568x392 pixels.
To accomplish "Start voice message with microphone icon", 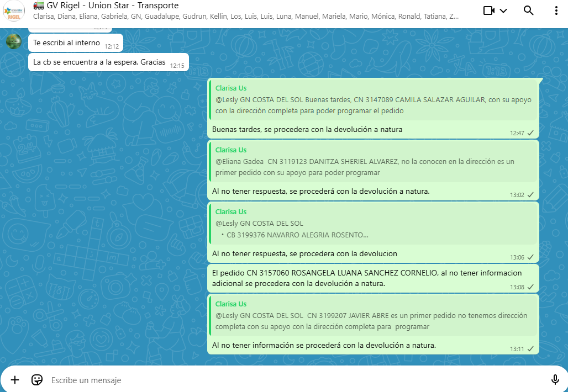I will pyautogui.click(x=555, y=380).
